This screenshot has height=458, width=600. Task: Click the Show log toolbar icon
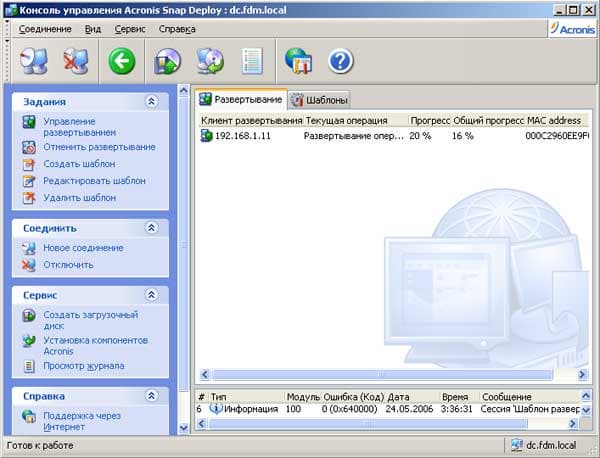pos(252,61)
